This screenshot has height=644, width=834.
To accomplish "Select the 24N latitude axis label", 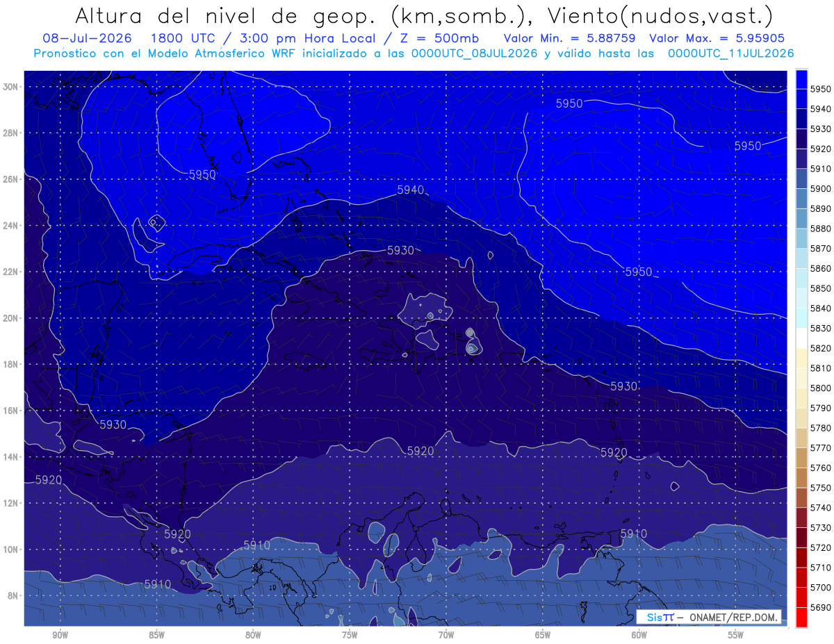I will click(x=12, y=226).
